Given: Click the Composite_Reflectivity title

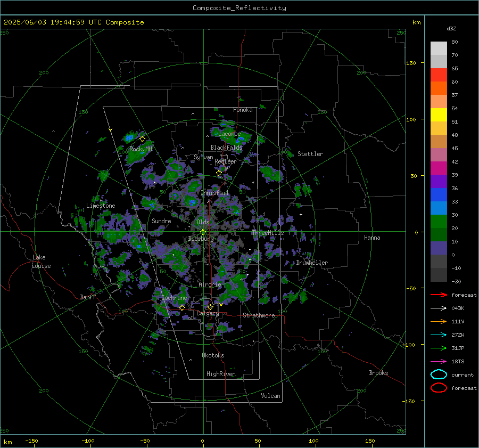Looking at the screenshot, I should pos(240,8).
